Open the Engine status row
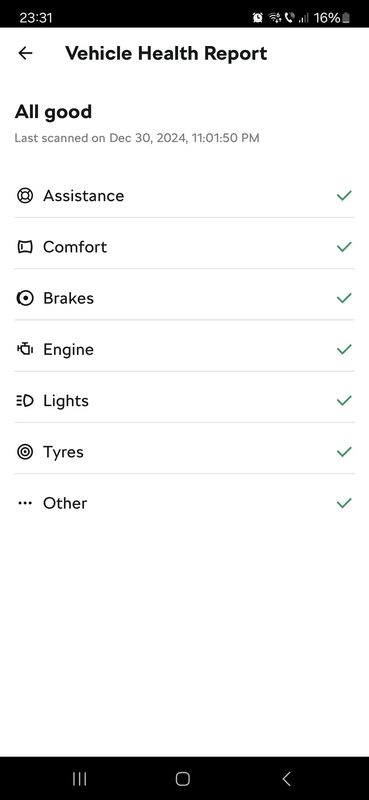 click(x=184, y=349)
